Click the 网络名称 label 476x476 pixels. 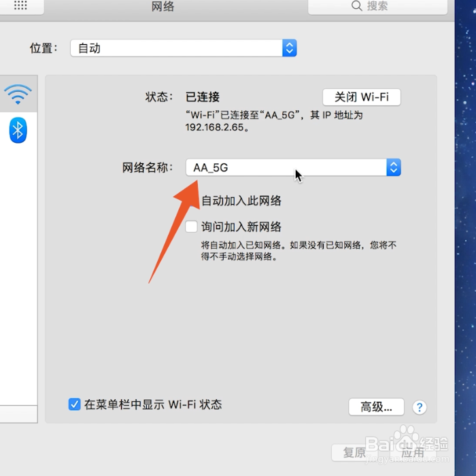(x=148, y=167)
